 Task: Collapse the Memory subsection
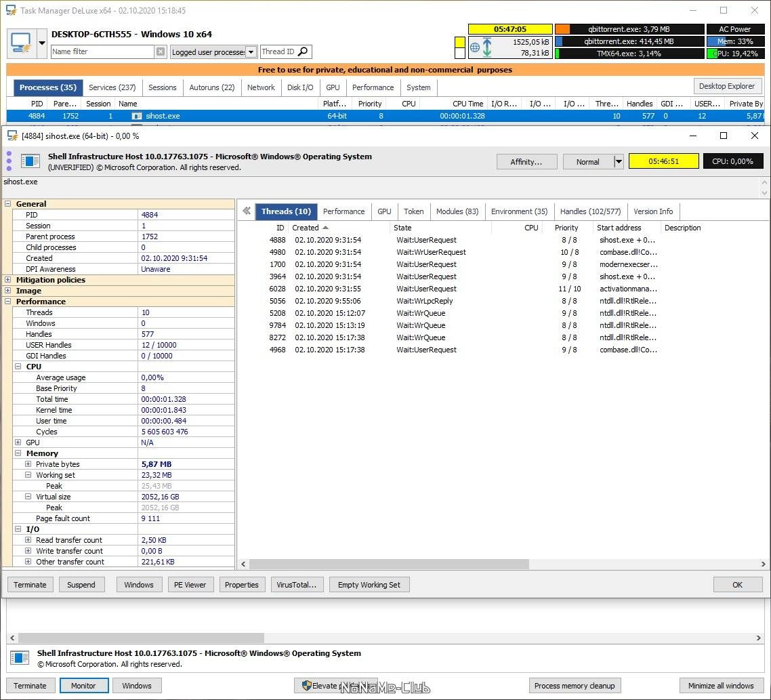click(18, 453)
